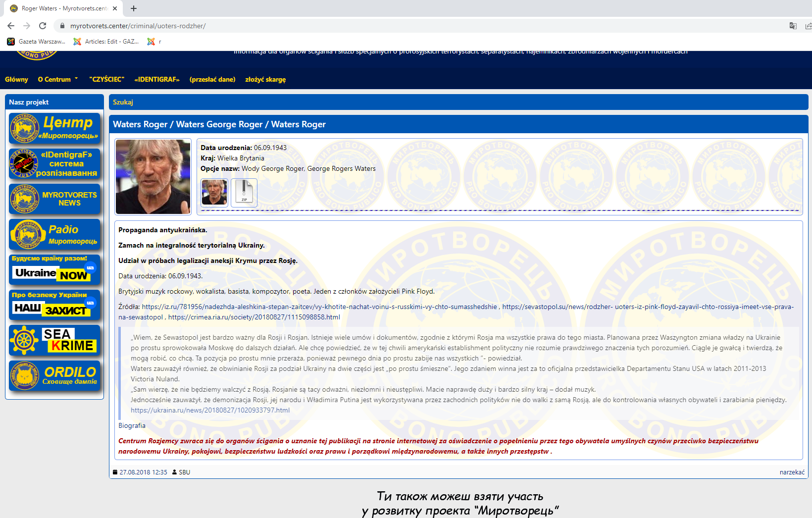Reload the page with the refresh icon

(43, 26)
